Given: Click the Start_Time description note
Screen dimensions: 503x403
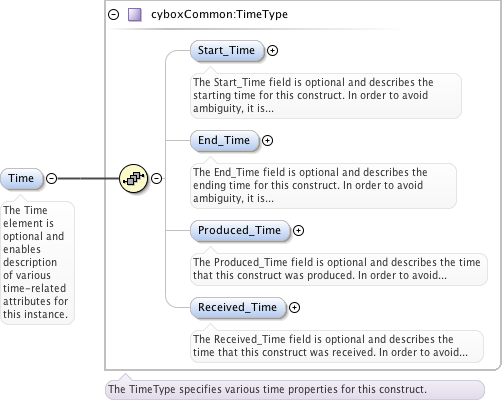Looking at the screenshot, I should click(x=326, y=96).
